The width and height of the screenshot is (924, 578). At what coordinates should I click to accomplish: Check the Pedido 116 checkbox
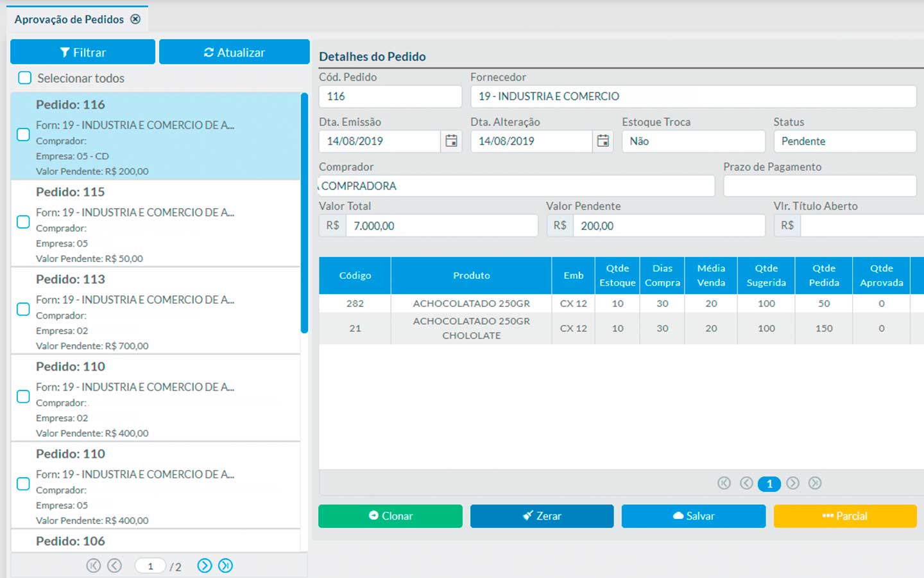tap(23, 134)
